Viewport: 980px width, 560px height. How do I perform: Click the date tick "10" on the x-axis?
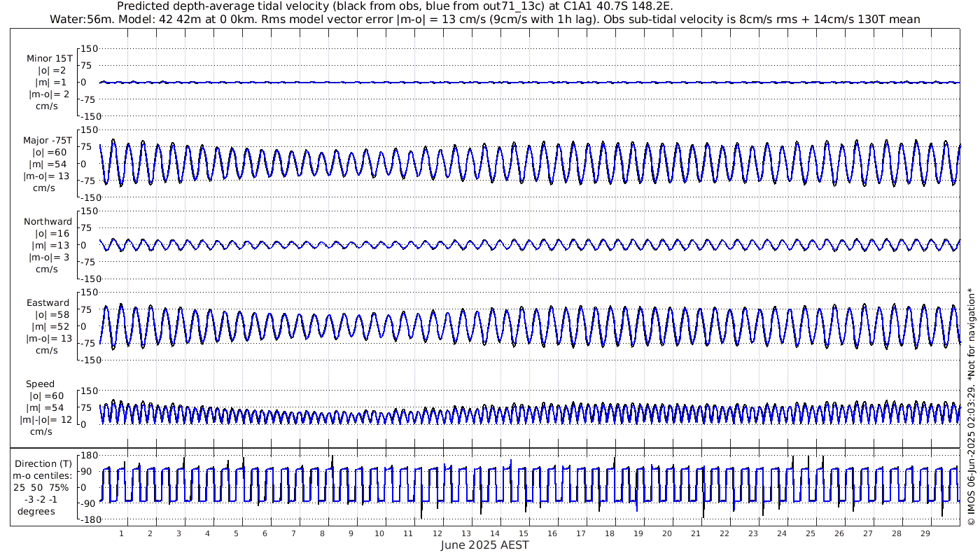379,533
